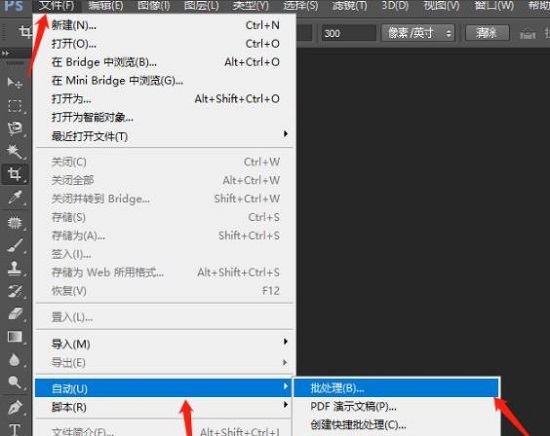Select the Spot Healing Brush tool

(15, 223)
